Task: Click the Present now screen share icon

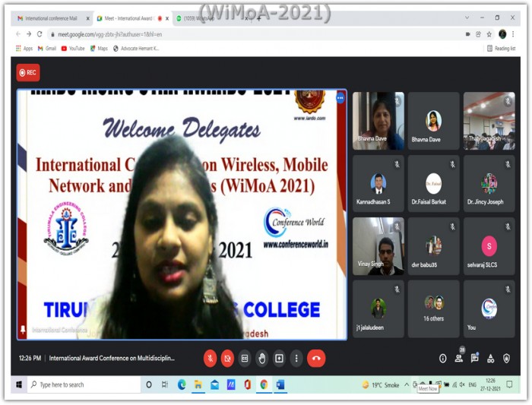Action: tap(279, 358)
